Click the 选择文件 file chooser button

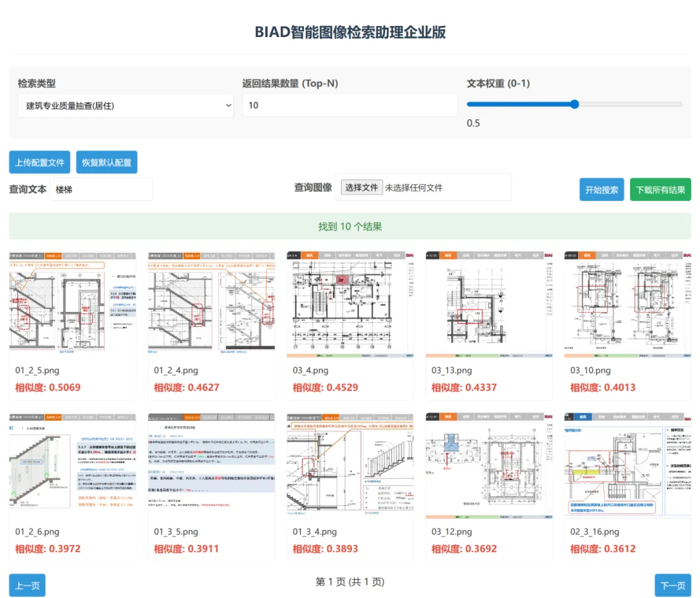362,187
